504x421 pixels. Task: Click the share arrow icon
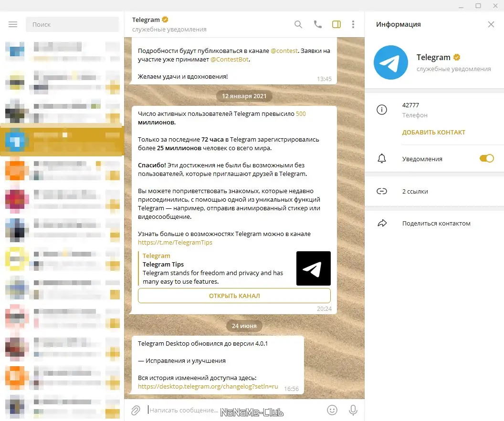tap(382, 223)
